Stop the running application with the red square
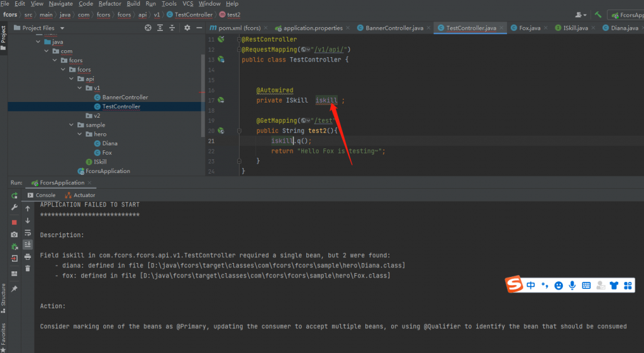Viewport: 644px width, 353px height. (14, 222)
